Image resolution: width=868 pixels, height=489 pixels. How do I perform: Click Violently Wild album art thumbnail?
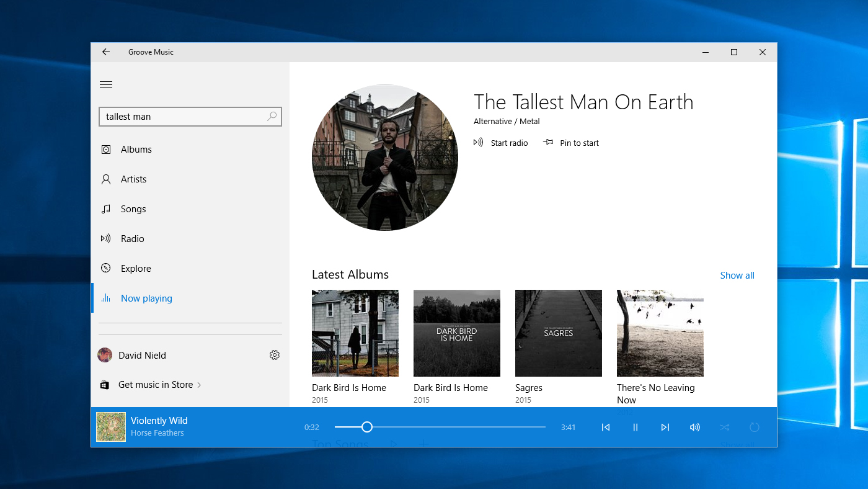point(111,427)
